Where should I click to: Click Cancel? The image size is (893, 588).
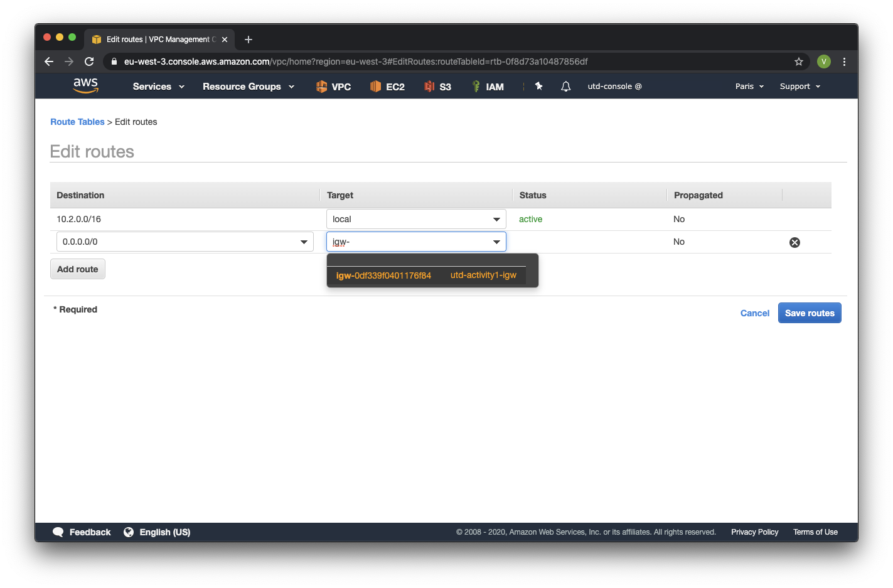pos(754,313)
